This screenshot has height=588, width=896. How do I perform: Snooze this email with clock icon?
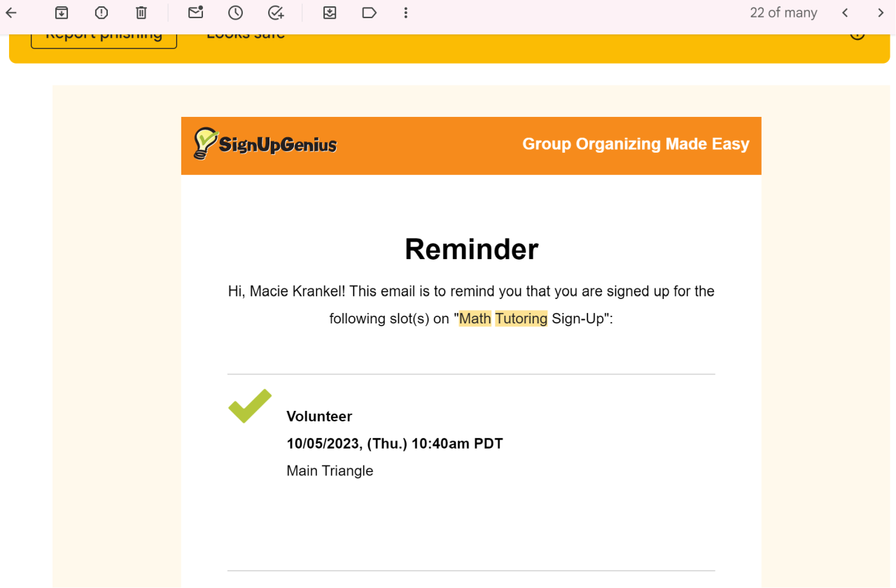tap(235, 13)
